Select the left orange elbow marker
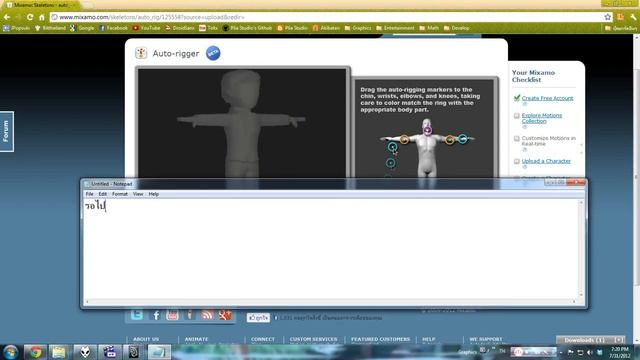The height and width of the screenshot is (360, 640). pyautogui.click(x=404, y=140)
